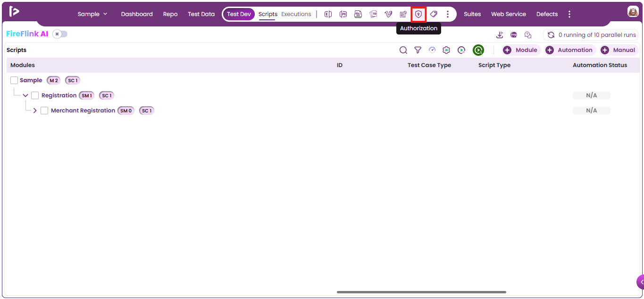Image resolution: width=644 pixels, height=299 pixels.
Task: Open the SG step groups icon
Action: (x=358, y=14)
